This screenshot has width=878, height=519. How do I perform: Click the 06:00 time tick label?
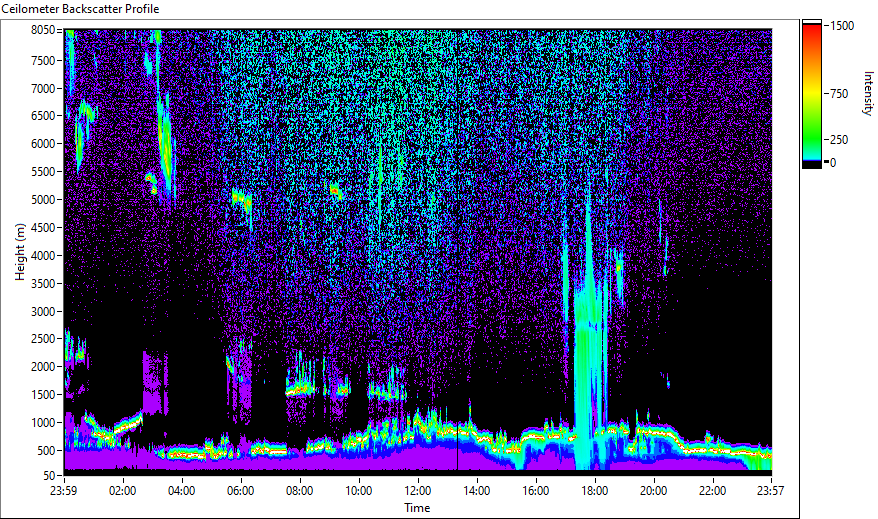[241, 491]
